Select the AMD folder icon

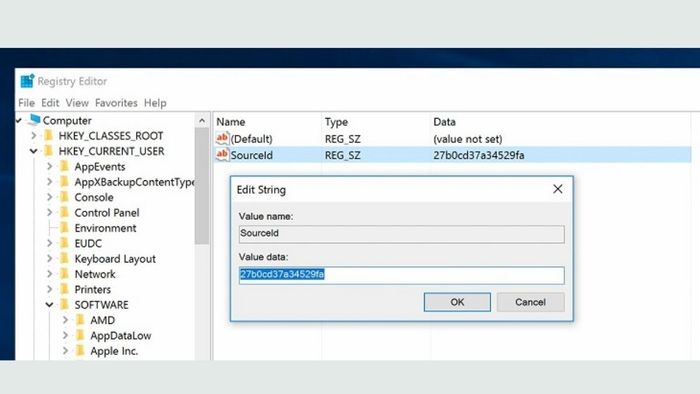click(x=80, y=320)
